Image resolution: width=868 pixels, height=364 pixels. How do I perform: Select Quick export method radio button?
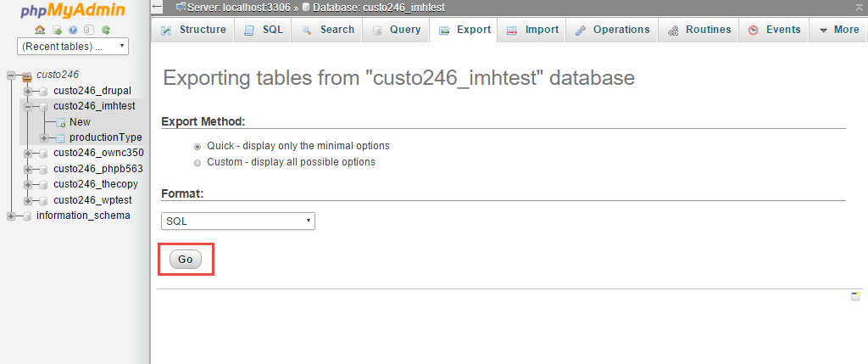[x=197, y=147]
